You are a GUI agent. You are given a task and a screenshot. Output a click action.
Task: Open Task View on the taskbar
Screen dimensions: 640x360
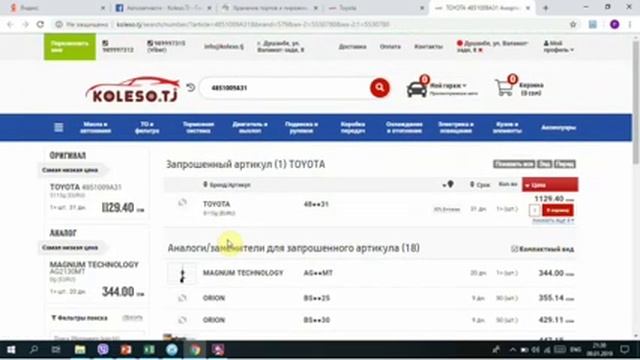pos(56,350)
